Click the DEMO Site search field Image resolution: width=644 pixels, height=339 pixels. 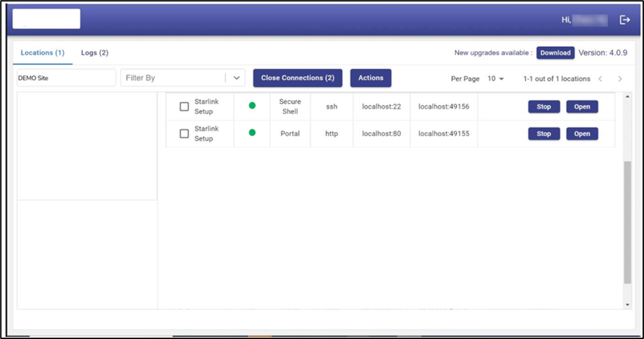point(66,78)
